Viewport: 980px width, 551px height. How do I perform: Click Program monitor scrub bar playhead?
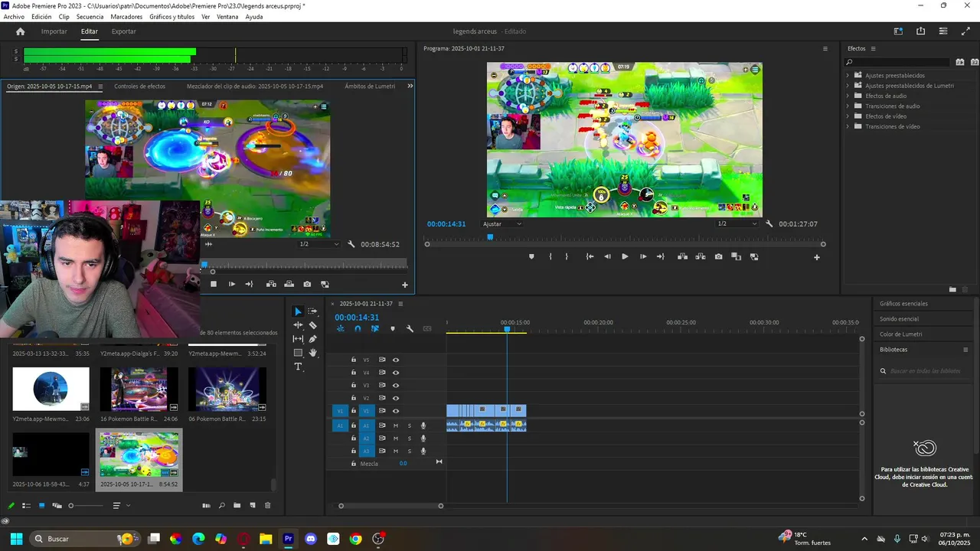(x=490, y=237)
